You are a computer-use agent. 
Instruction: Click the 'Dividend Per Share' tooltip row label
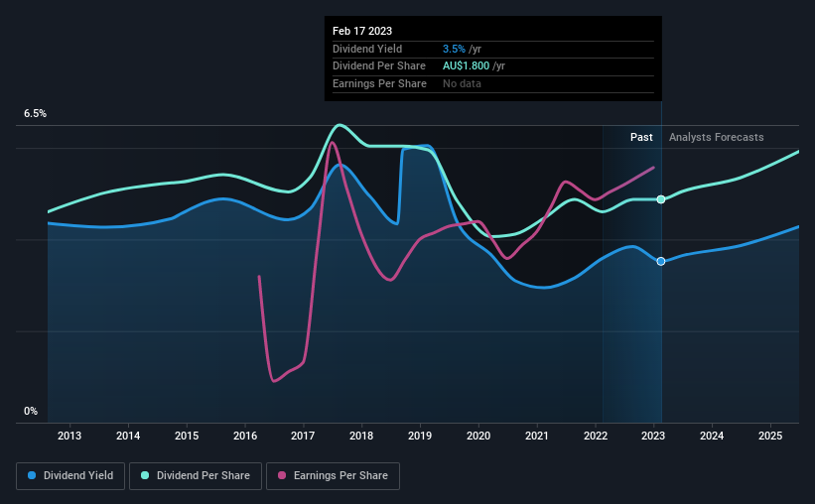pyautogui.click(x=379, y=66)
